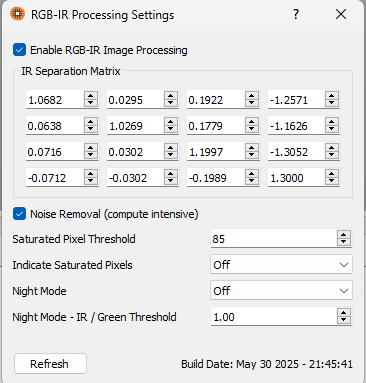
Task: Increment the 0.0638 matrix value
Action: pos(91,121)
